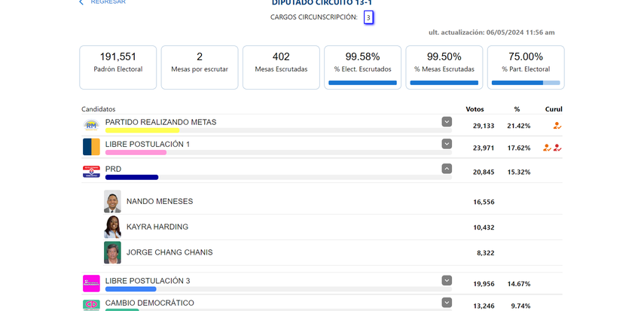Click the % Part. Electoral progress bar
This screenshot has width=644, height=311.
pyautogui.click(x=526, y=83)
